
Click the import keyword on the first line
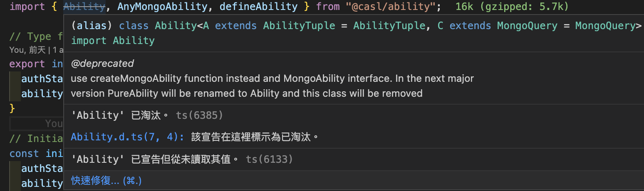(x=27, y=7)
